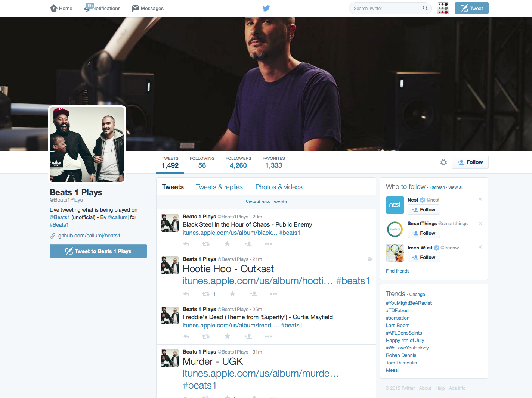The image size is (532, 398).
Task: Open the Tom Dumoulin trend
Action: point(402,363)
